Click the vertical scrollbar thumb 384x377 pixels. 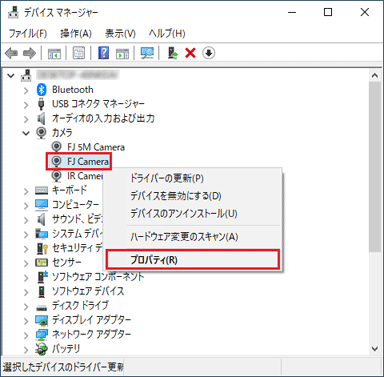pos(375,167)
